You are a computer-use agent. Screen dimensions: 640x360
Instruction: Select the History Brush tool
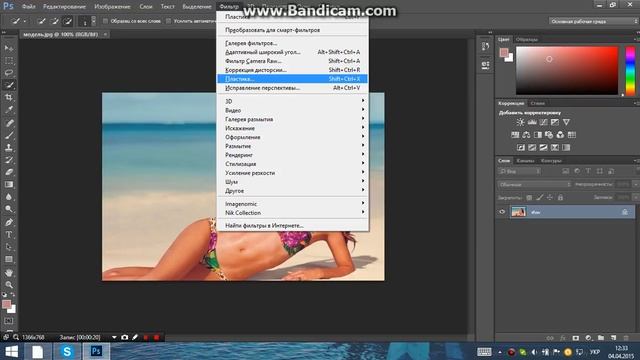tap(9, 160)
